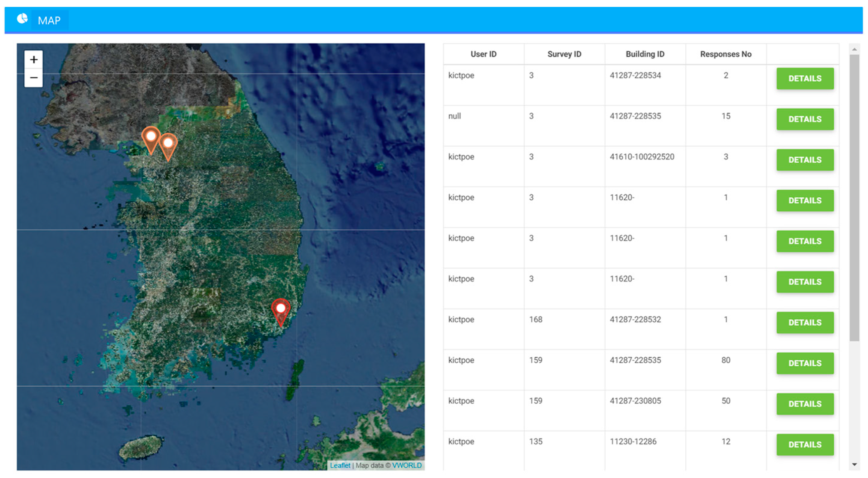Click the Responses No column header

[726, 54]
